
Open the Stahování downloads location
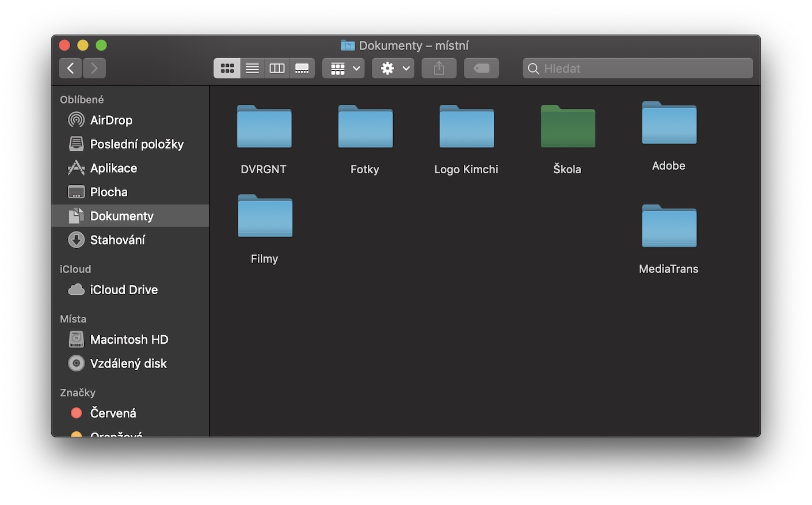117,240
